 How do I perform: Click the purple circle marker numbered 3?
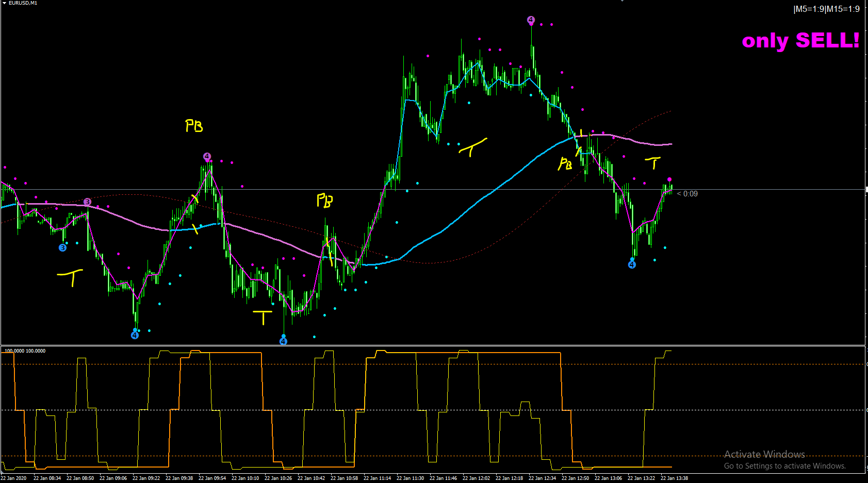pyautogui.click(x=87, y=202)
